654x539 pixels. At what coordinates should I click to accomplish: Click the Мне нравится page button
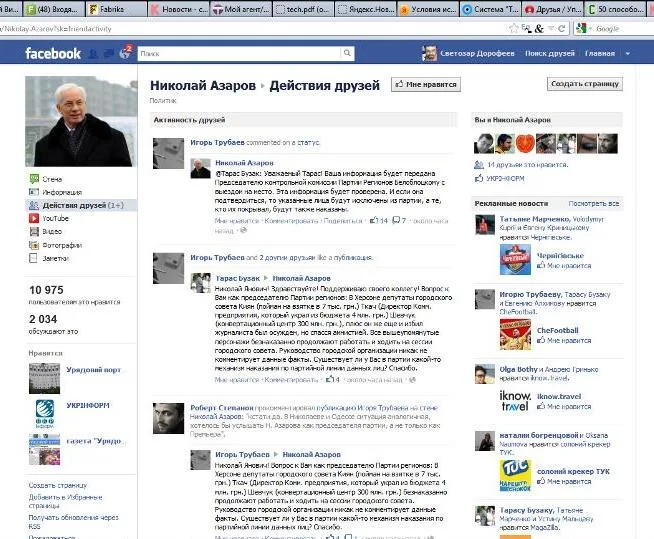pyautogui.click(x=426, y=84)
